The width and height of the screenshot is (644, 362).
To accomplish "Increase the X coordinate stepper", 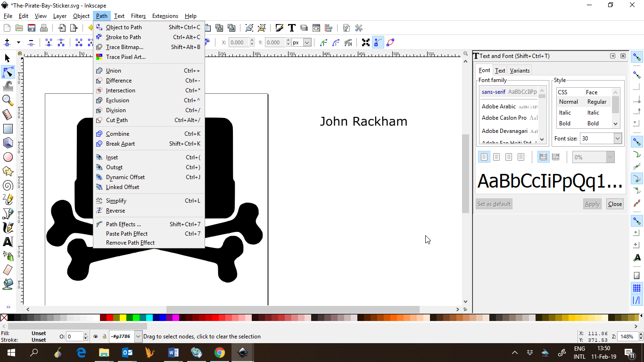I will click(x=252, y=41).
